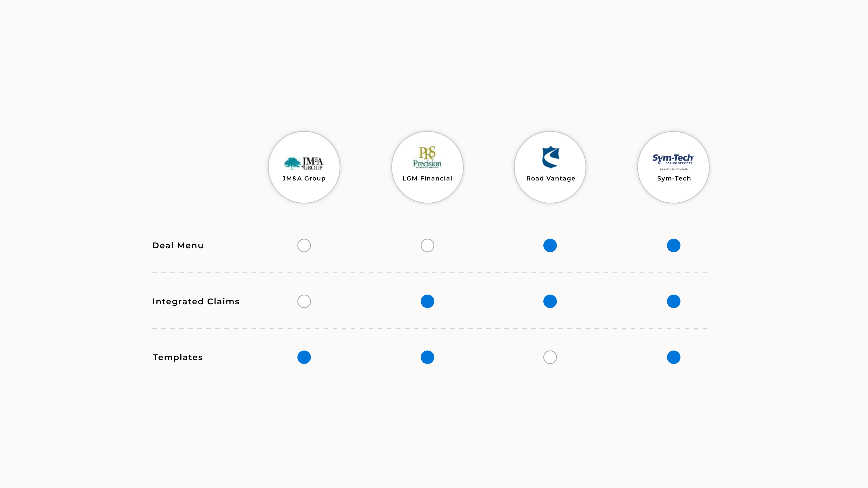Click the Precision logo above LGM Financial
This screenshot has width=868, height=488.
(427, 157)
